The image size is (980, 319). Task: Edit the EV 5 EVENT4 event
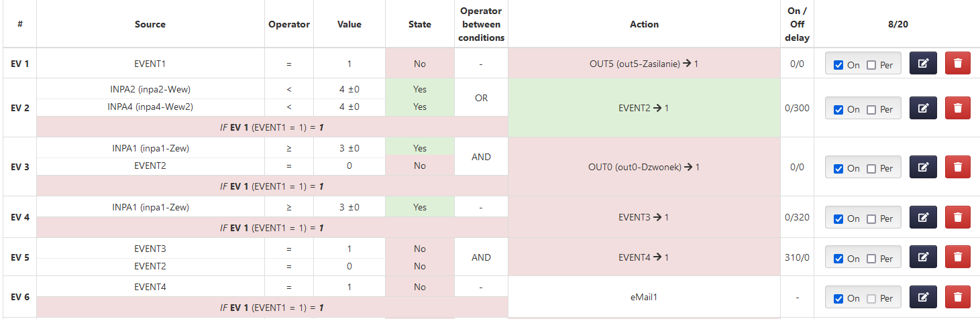tap(923, 258)
